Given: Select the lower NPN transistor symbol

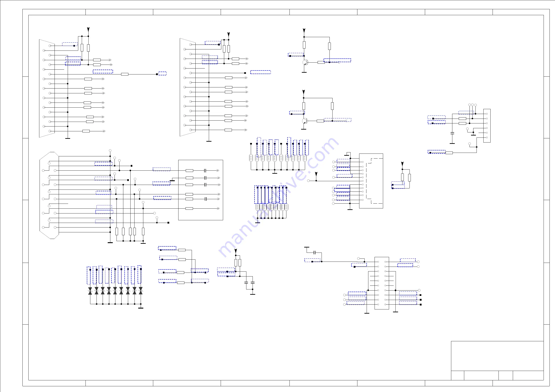Looking at the screenshot, I should pyautogui.click(x=305, y=121).
